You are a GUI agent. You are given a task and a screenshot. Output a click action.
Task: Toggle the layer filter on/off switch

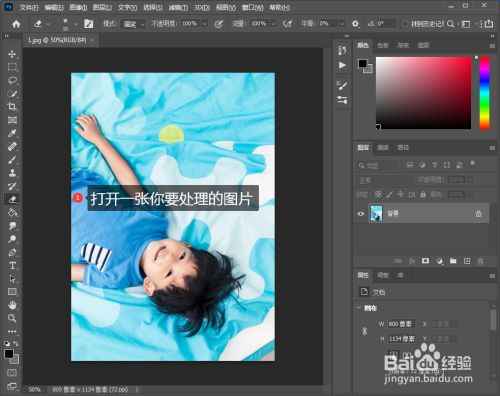[472, 164]
